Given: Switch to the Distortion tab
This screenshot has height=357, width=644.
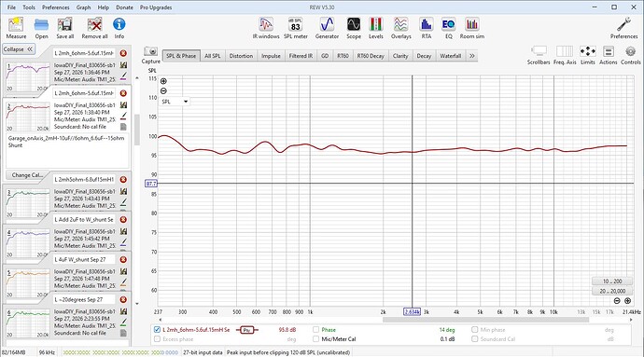Looking at the screenshot, I should click(241, 56).
